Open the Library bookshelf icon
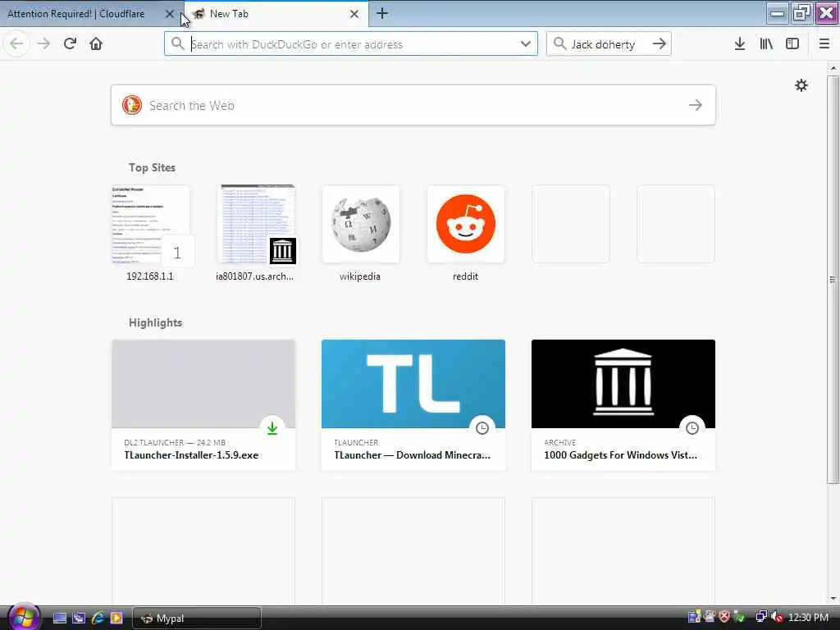The image size is (840, 630). [x=766, y=44]
